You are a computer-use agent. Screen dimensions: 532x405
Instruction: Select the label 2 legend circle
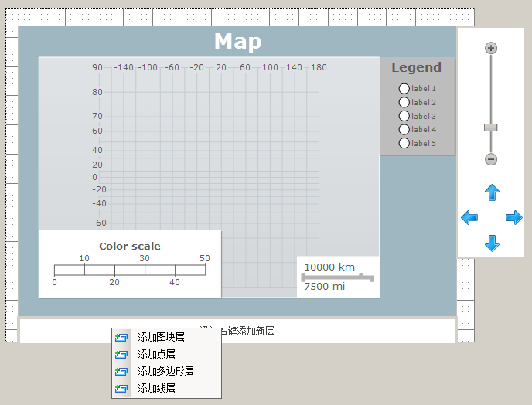[x=404, y=102]
